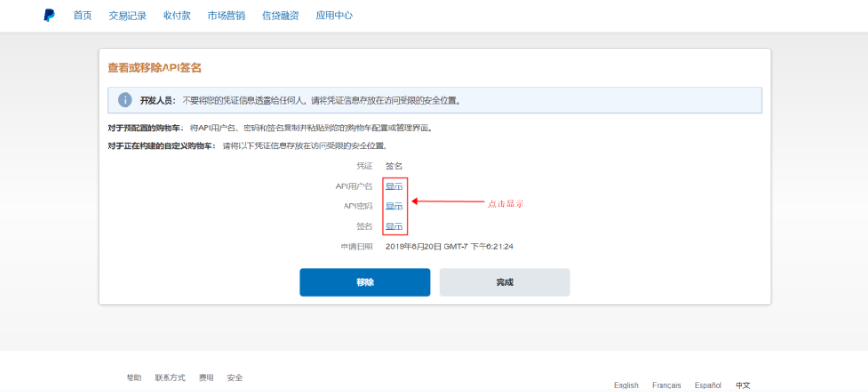Open the 首页 menu item

click(83, 15)
